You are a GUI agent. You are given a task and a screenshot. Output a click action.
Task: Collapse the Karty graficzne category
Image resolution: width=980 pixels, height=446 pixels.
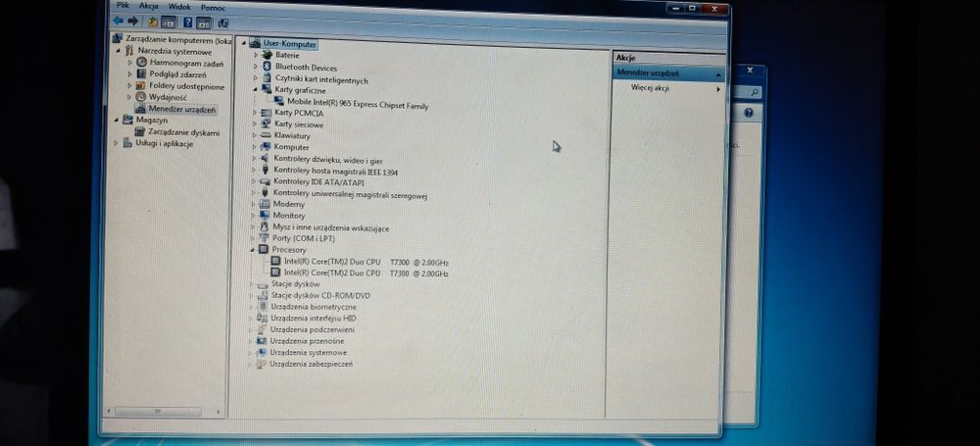pyautogui.click(x=255, y=89)
